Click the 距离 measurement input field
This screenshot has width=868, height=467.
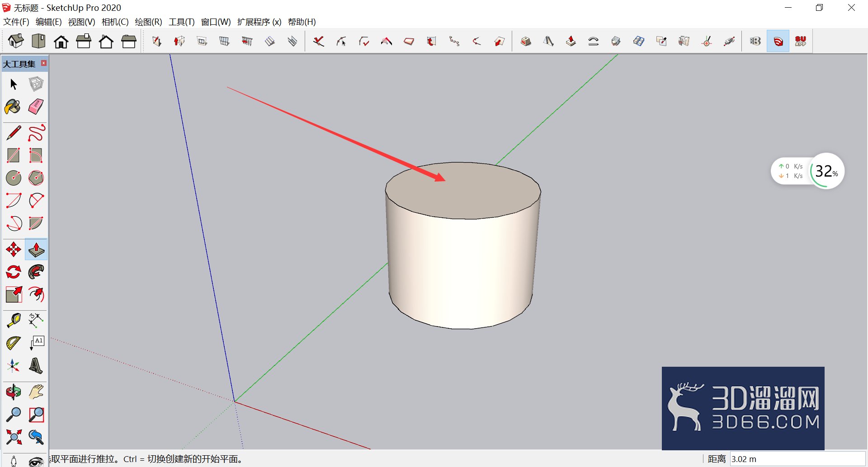(797, 459)
